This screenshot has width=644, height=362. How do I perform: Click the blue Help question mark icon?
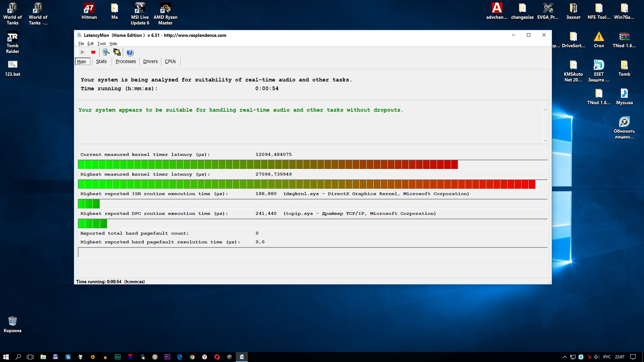(130, 52)
